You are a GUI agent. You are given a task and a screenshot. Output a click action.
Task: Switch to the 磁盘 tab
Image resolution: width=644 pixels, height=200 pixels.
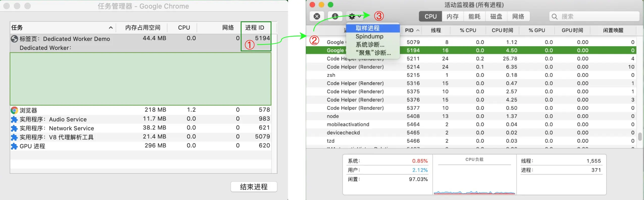pos(496,16)
